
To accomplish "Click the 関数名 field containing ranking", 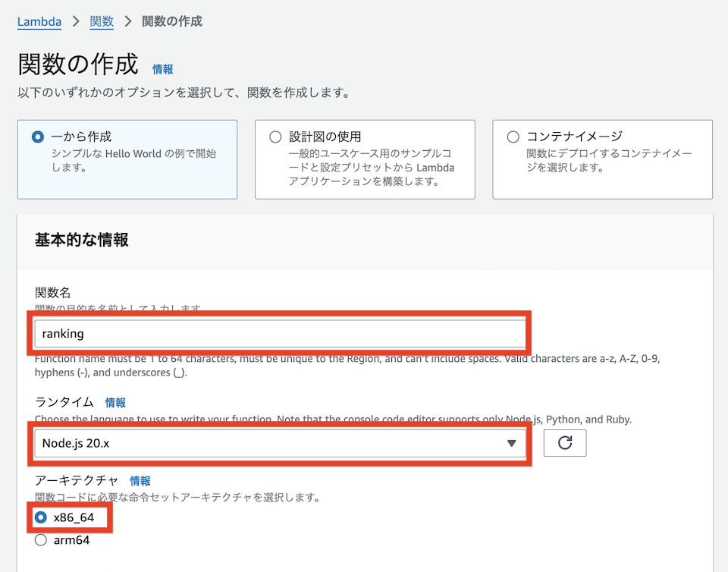I will pyautogui.click(x=279, y=334).
